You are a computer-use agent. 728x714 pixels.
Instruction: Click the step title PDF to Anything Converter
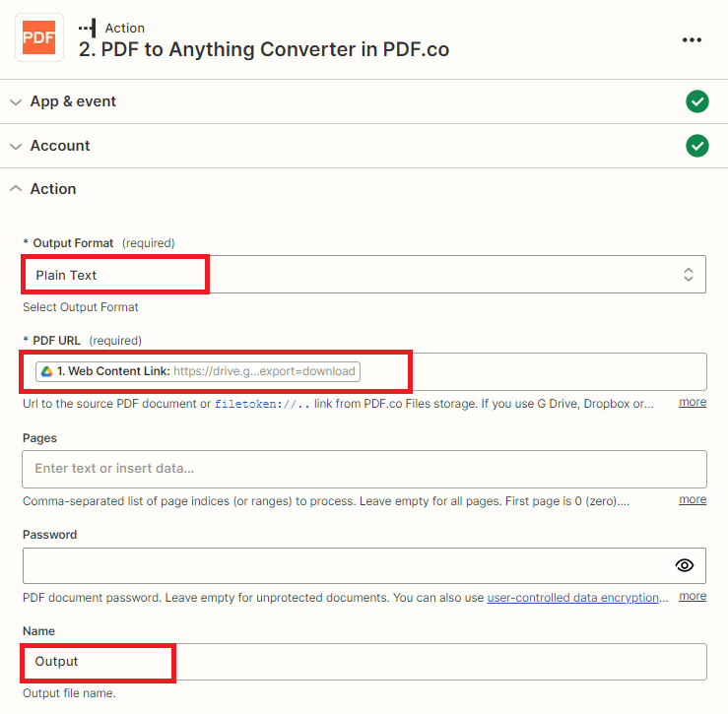click(264, 49)
